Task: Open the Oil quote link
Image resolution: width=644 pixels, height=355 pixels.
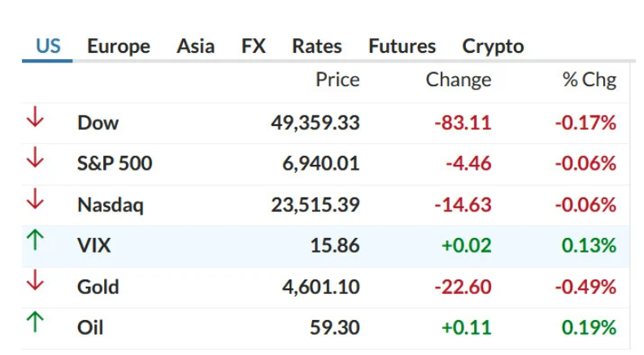Action: point(90,328)
